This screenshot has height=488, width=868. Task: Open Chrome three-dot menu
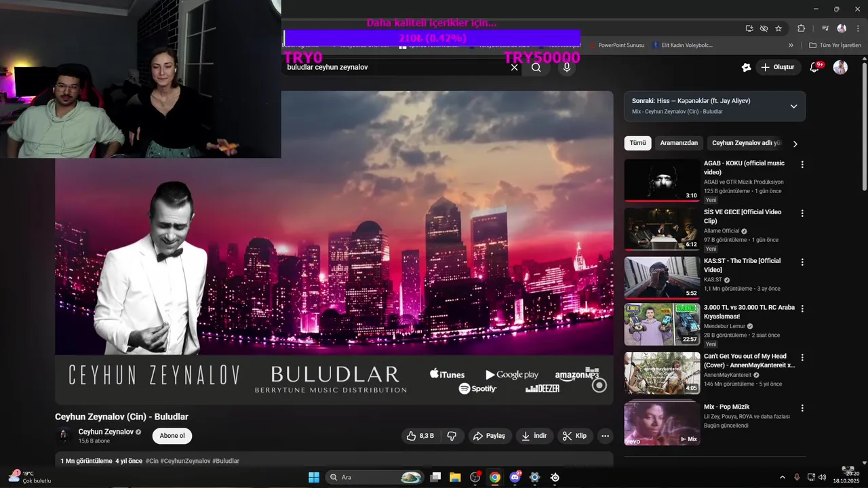tap(856, 28)
